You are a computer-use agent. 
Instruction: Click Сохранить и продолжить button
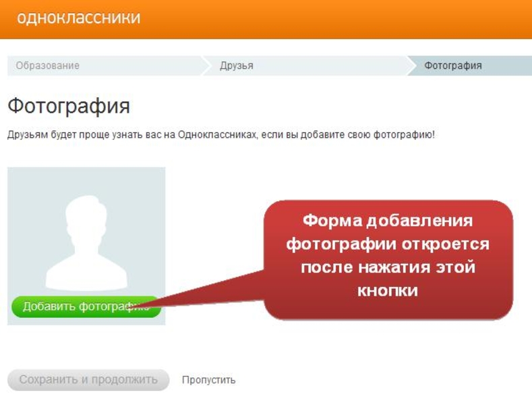click(x=88, y=379)
